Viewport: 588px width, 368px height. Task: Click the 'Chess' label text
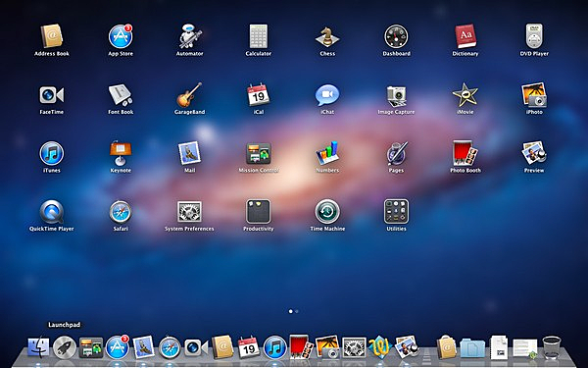[x=327, y=54]
